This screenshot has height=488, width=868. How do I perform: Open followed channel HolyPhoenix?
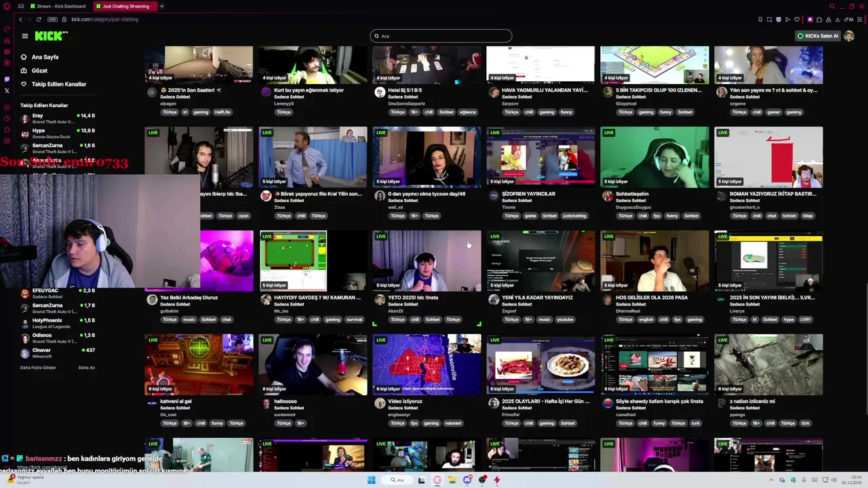(58, 323)
